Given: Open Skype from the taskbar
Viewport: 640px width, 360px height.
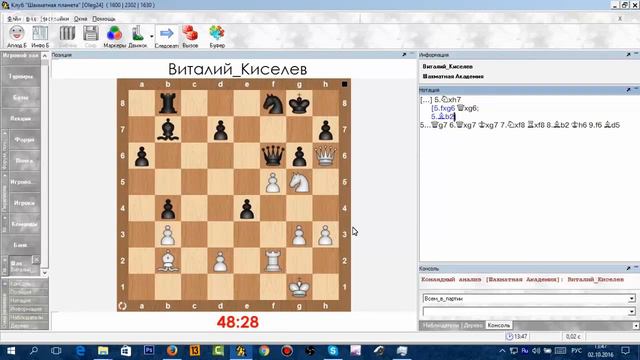Looking at the screenshot, I should 333,351.
